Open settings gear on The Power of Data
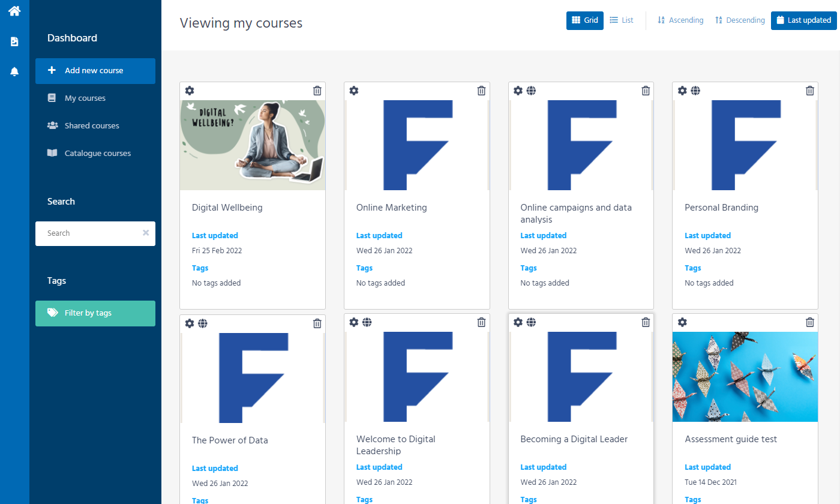This screenshot has width=840, height=504. click(190, 323)
